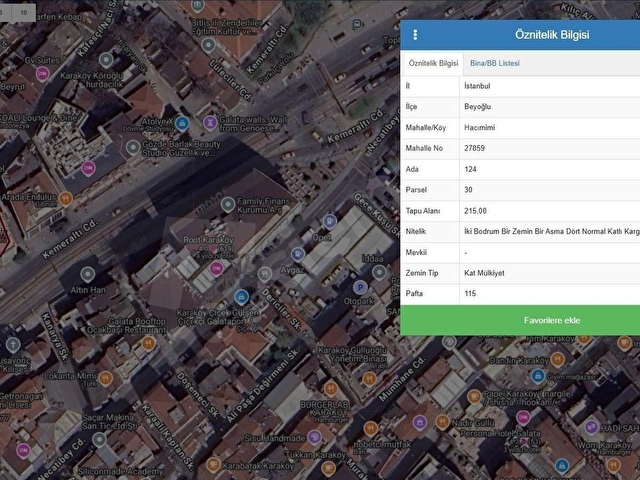Select the Tapu Alanı value 215,00
The width and height of the screenshot is (640, 480).
coord(476,211)
